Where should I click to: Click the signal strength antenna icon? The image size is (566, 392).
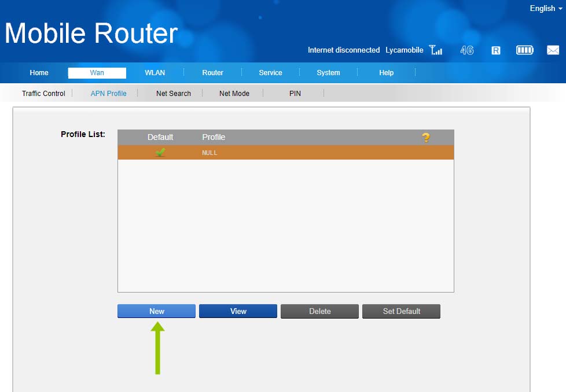coord(435,50)
